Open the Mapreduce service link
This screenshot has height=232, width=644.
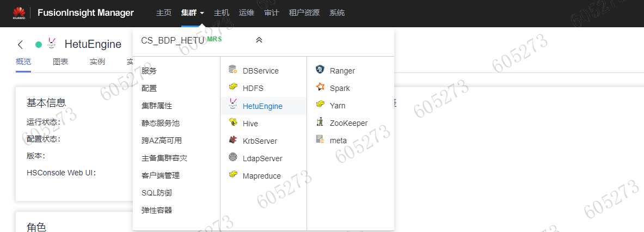pos(262,176)
